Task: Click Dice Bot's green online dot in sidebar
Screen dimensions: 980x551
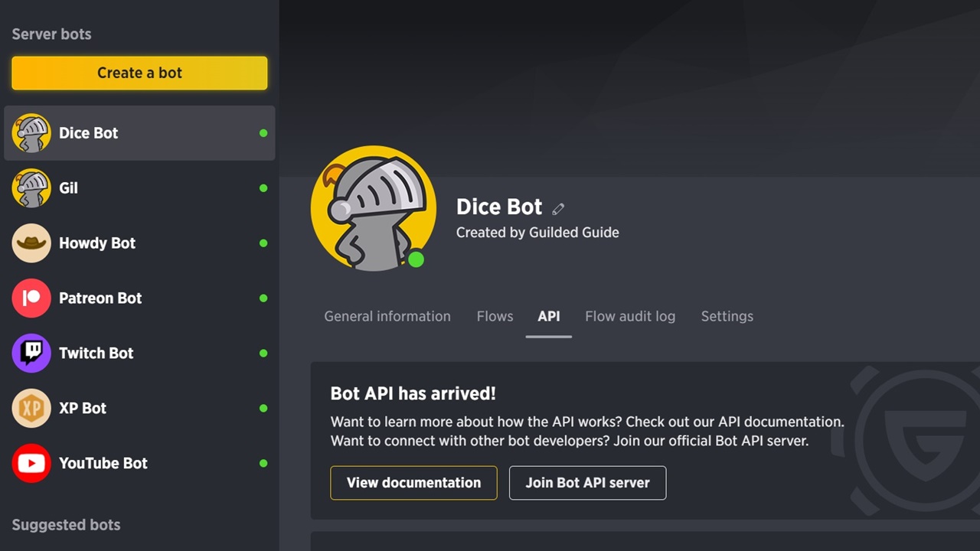Action: click(263, 133)
